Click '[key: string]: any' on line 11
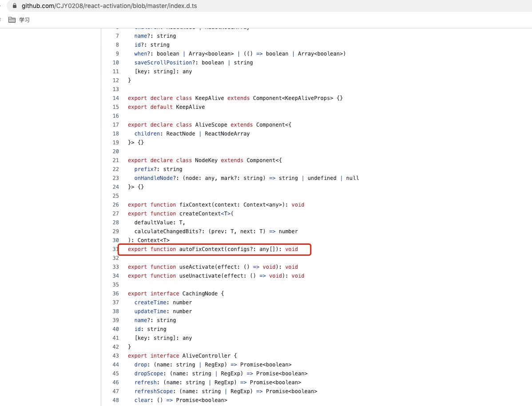 point(163,72)
